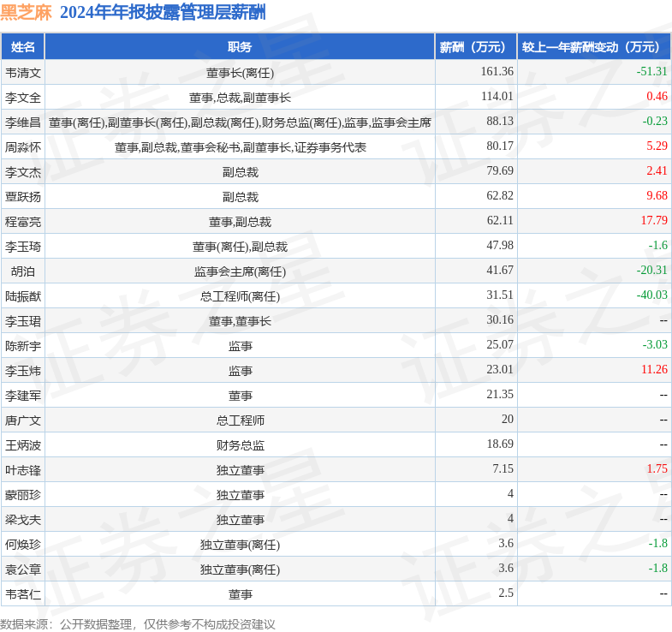
Task: Click the name 周淼怀
Action: point(23,147)
